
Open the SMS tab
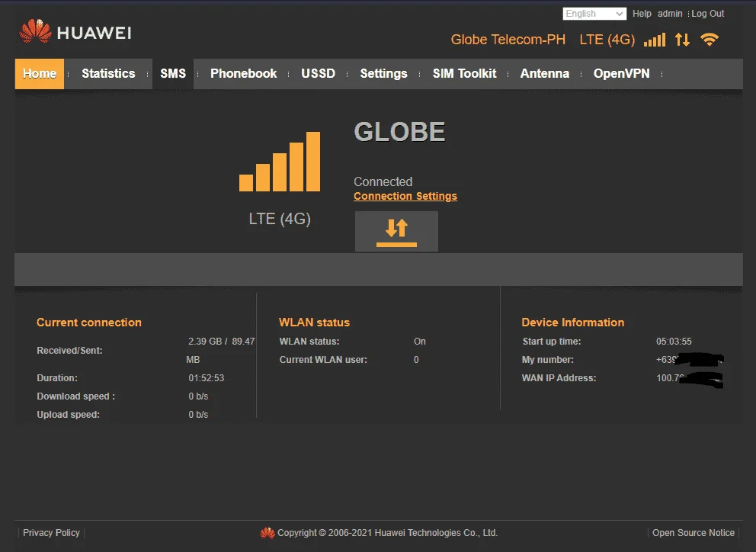point(173,74)
